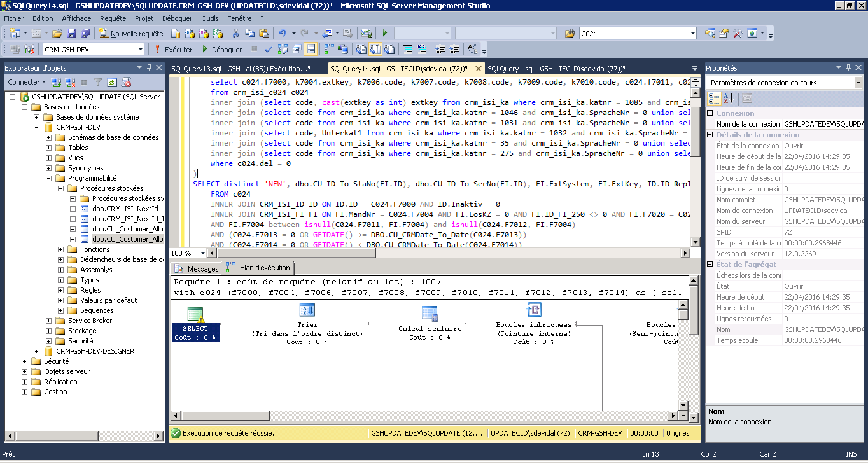Image resolution: width=868 pixels, height=463 pixels.
Task: Open the Connecter dropdown
Action: (x=27, y=82)
